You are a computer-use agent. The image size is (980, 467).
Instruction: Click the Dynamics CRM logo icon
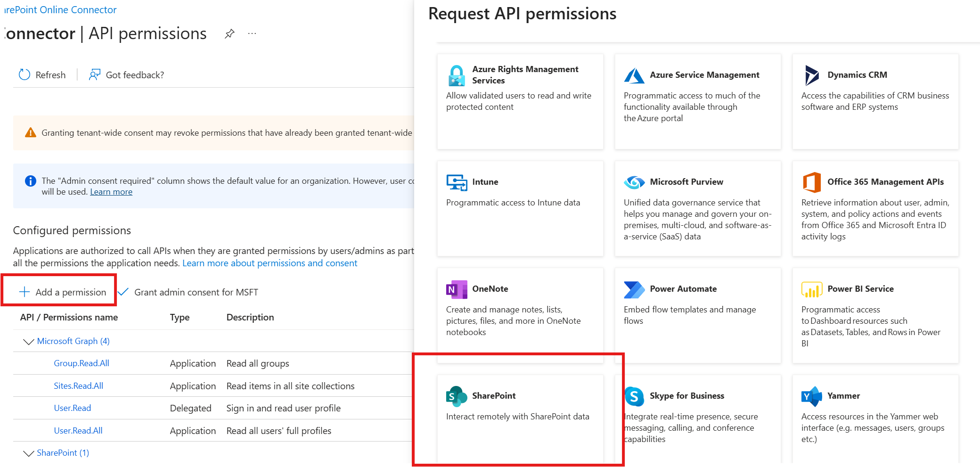coord(812,75)
